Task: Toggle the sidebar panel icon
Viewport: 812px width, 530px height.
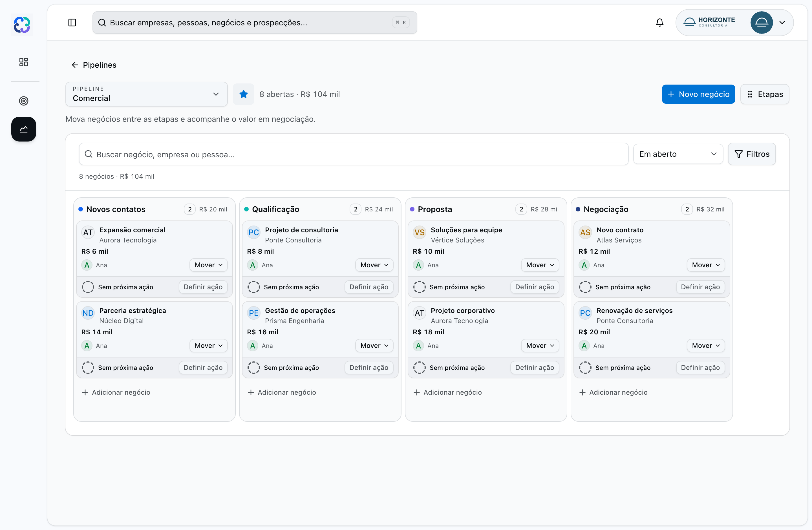Action: pos(72,23)
